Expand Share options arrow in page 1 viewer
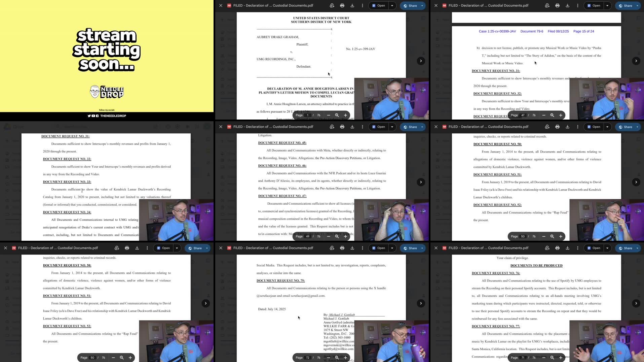644x362 pixels. 422,6
